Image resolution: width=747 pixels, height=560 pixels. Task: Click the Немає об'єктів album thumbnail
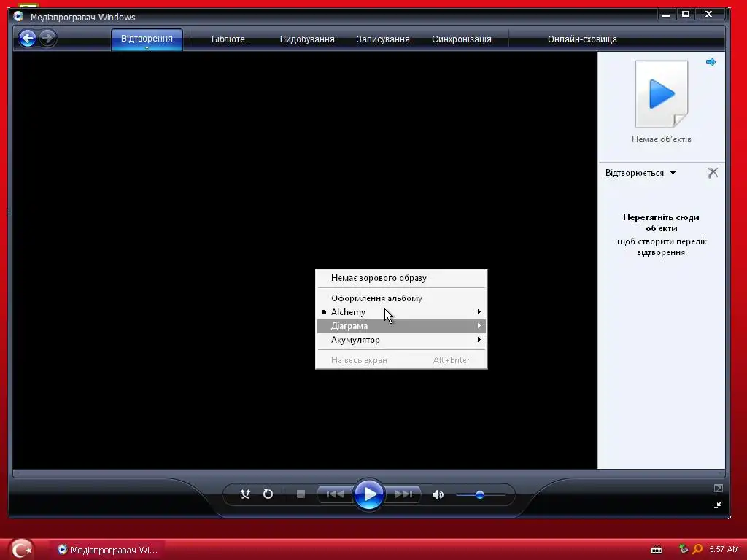662,94
